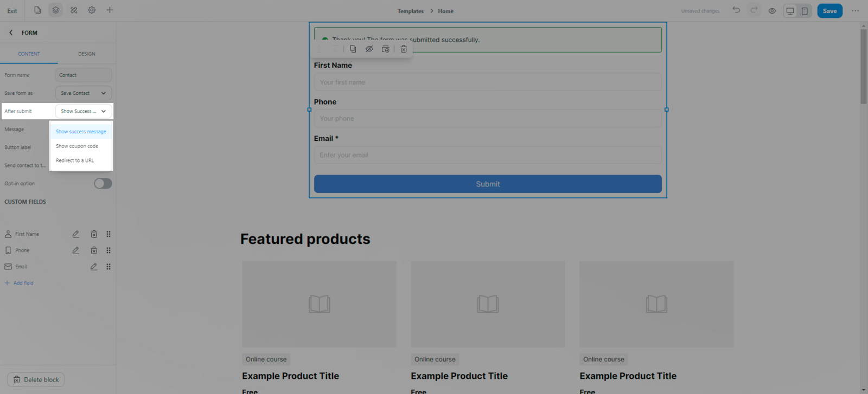Viewport: 868px width, 394px height.
Task: Toggle the Opt-in option switch
Action: (x=103, y=184)
